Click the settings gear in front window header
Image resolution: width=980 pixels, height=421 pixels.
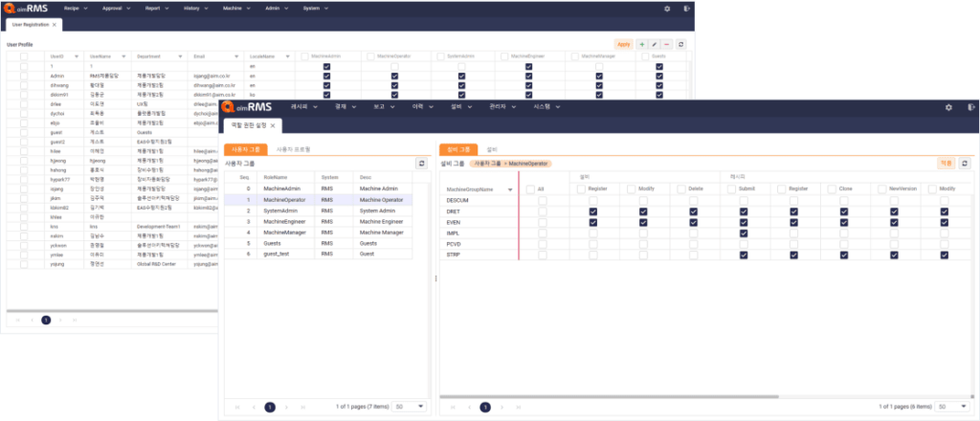[x=948, y=107]
